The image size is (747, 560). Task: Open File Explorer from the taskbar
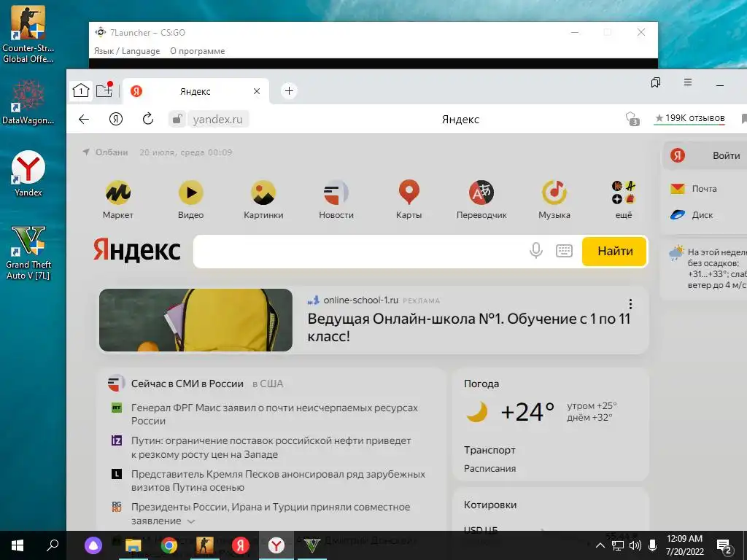[x=133, y=545]
